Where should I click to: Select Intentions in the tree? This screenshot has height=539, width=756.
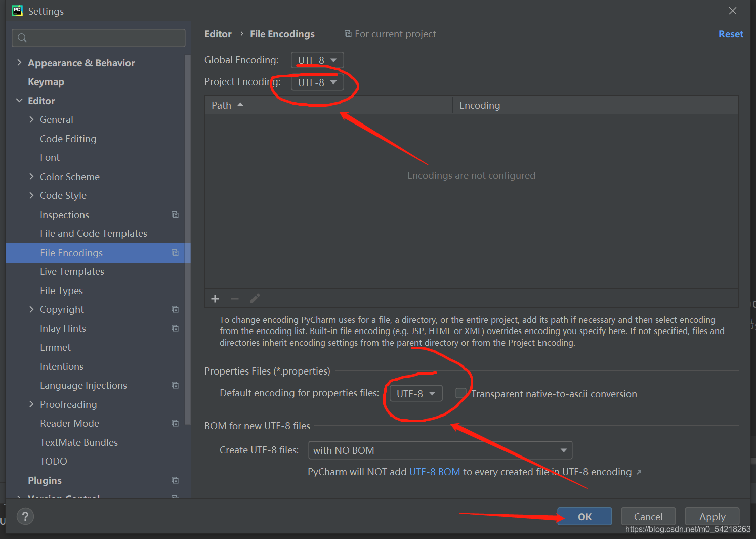point(62,366)
